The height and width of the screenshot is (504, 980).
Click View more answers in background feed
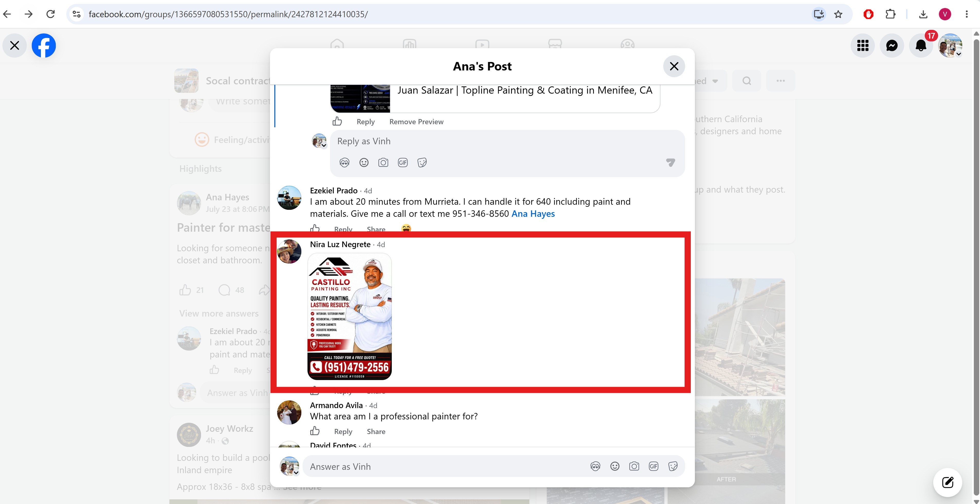(219, 314)
